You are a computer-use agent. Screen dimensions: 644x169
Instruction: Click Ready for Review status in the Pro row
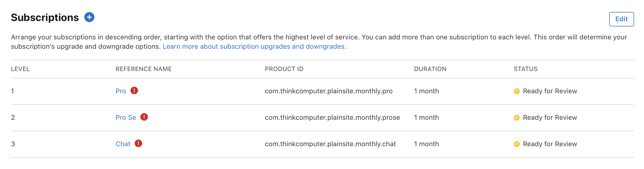tap(550, 91)
